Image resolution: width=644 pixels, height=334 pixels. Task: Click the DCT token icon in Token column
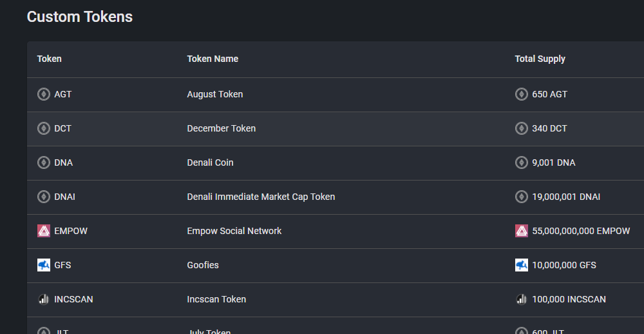(x=44, y=128)
